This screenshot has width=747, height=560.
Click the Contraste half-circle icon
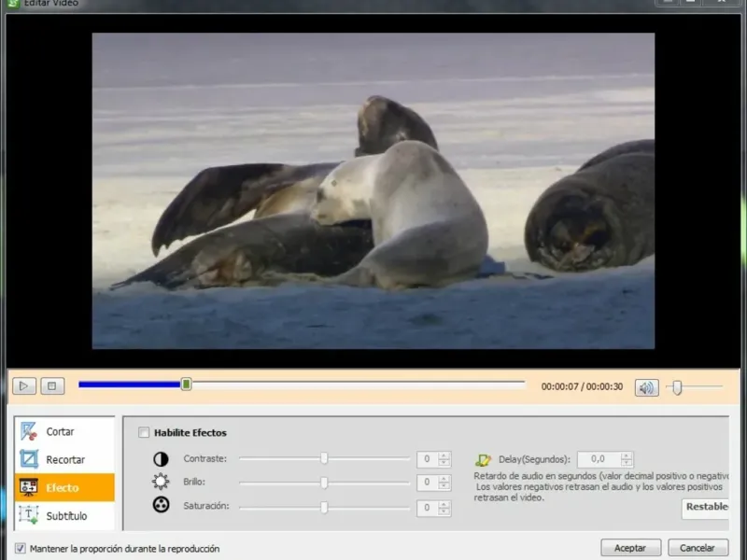[x=161, y=459]
